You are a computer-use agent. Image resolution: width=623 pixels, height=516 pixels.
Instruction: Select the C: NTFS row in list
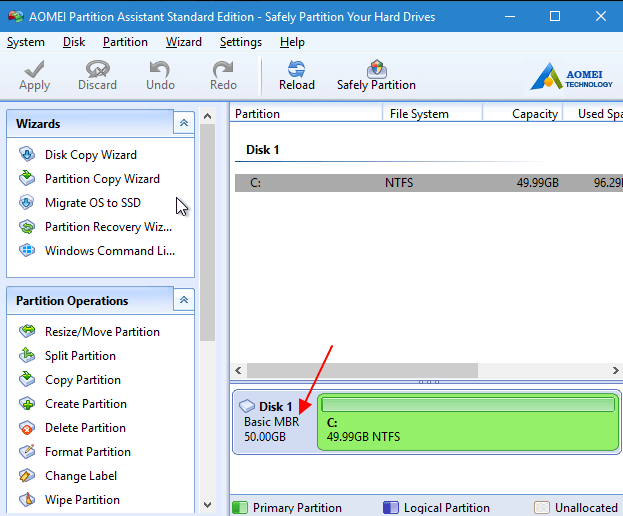(x=429, y=183)
